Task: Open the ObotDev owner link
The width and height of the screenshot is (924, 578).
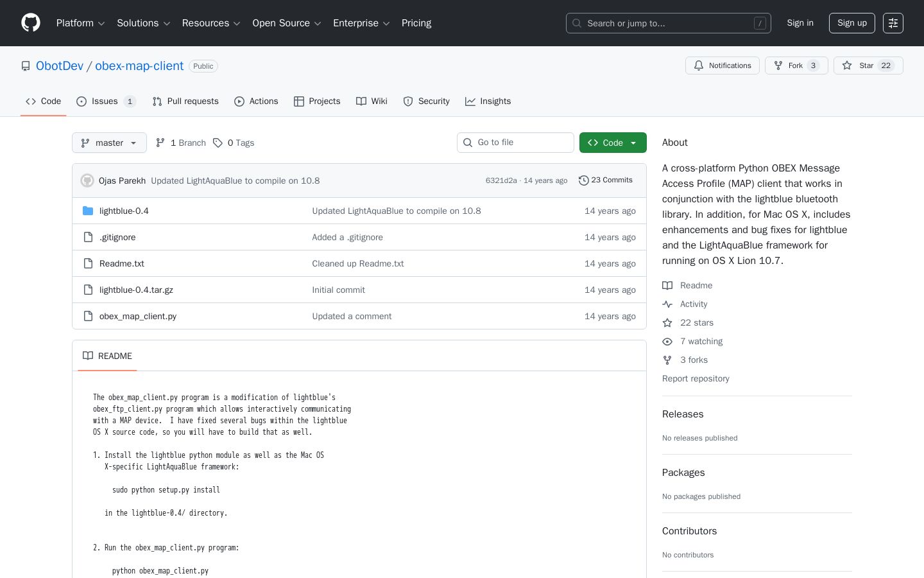Action: 60,66
